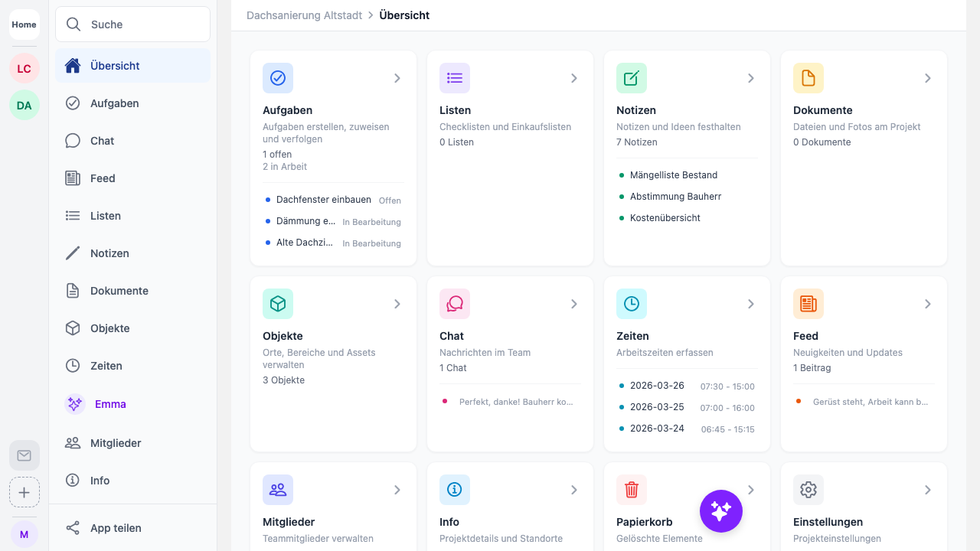Click the Objekte cube icon
Image resolution: width=980 pixels, height=551 pixels.
[278, 304]
